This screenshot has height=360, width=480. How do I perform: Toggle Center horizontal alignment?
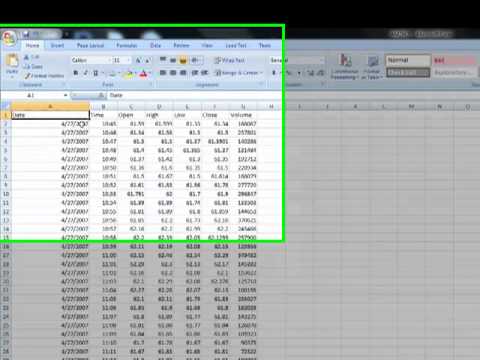click(173, 73)
